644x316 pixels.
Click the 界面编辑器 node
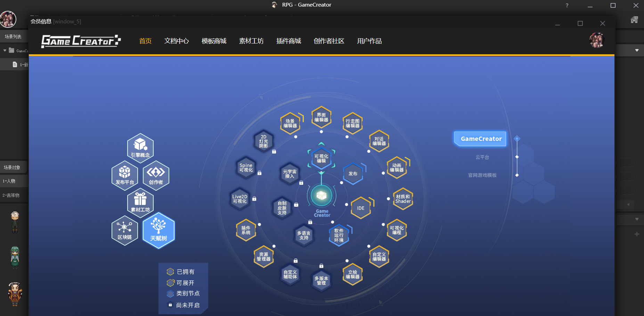[321, 117]
